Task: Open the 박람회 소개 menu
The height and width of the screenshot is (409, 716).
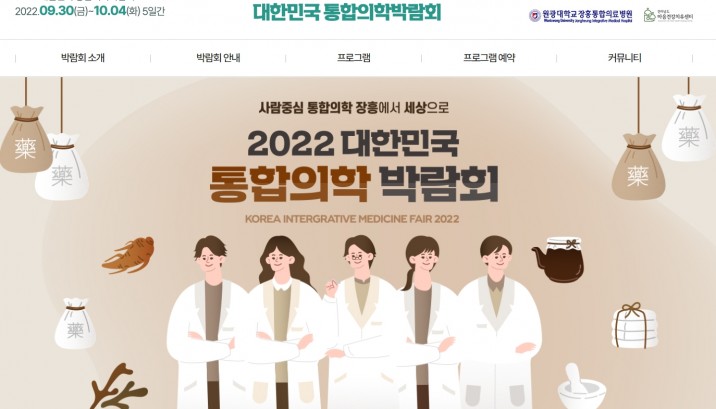Action: tap(83, 58)
